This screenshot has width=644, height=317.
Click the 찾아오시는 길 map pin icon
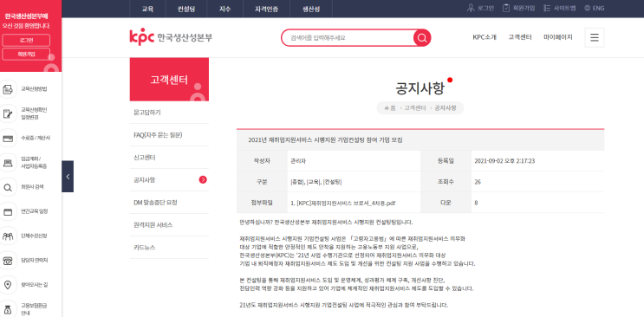click(x=8, y=285)
